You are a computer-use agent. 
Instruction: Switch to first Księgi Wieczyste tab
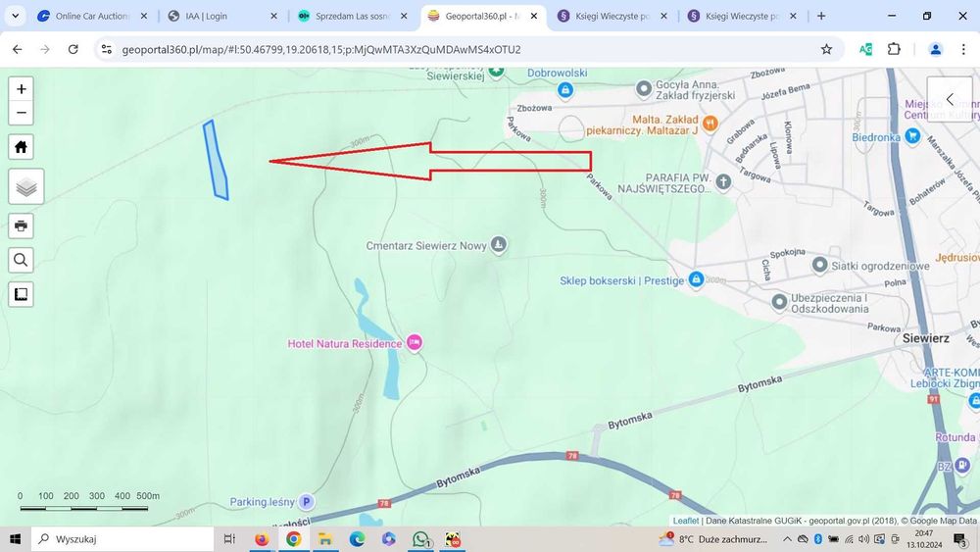click(x=612, y=17)
